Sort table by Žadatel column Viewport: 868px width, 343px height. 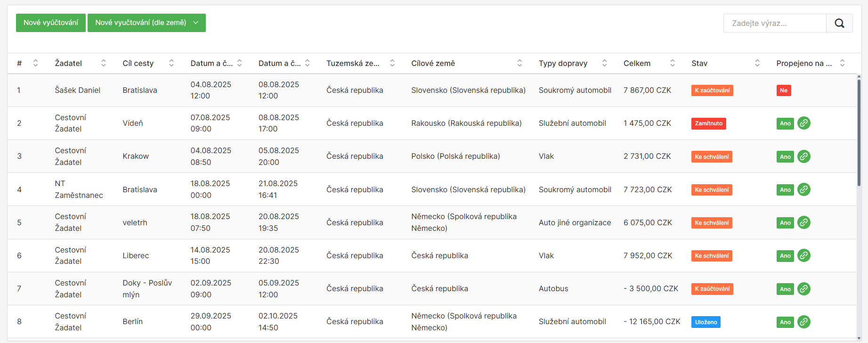[103, 63]
